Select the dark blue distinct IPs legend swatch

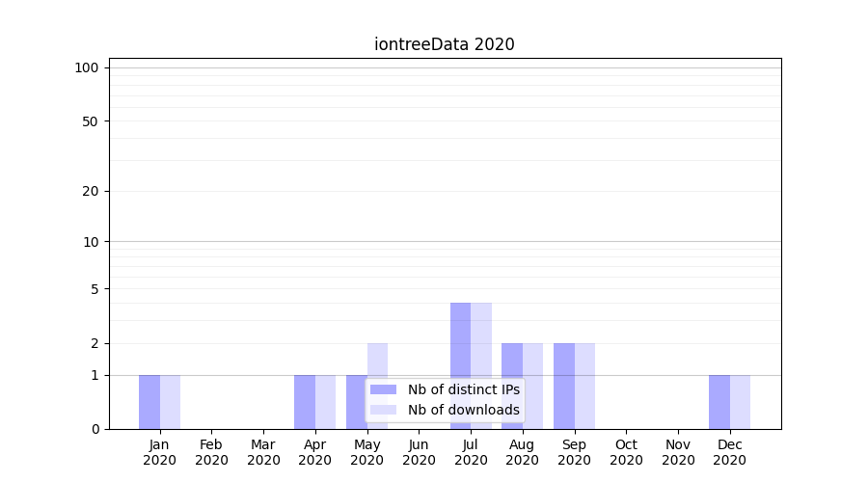tap(383, 389)
